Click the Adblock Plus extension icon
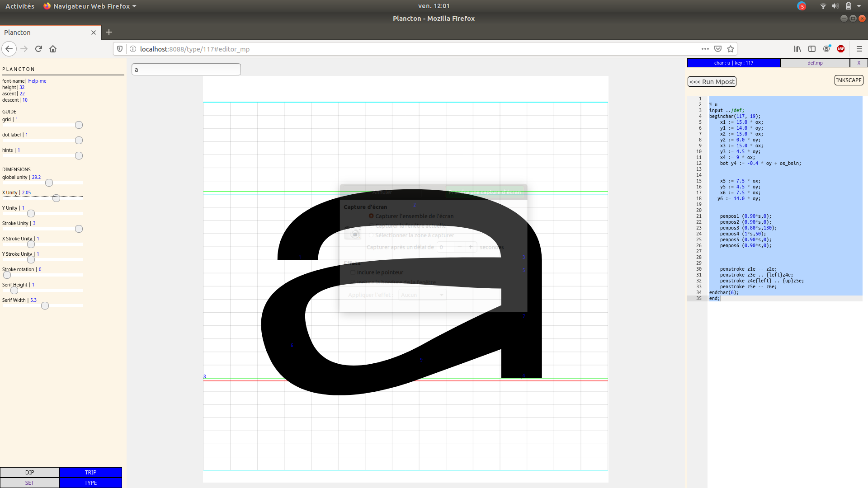Viewport: 868px width, 488px height. point(841,49)
